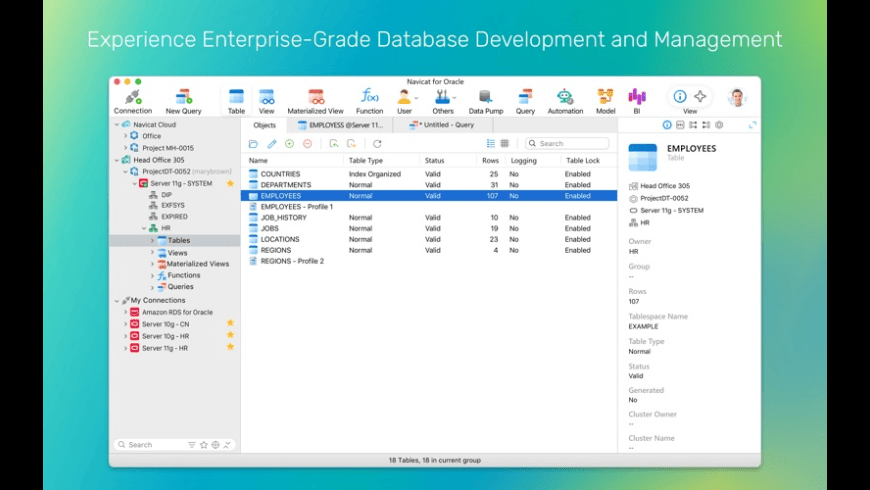Switch to the Untitled - Query tab
The height and width of the screenshot is (490, 870).
tap(443, 125)
